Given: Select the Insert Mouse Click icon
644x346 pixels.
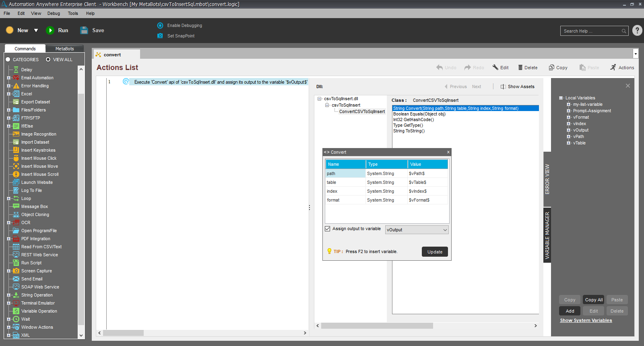Looking at the screenshot, I should (x=16, y=158).
